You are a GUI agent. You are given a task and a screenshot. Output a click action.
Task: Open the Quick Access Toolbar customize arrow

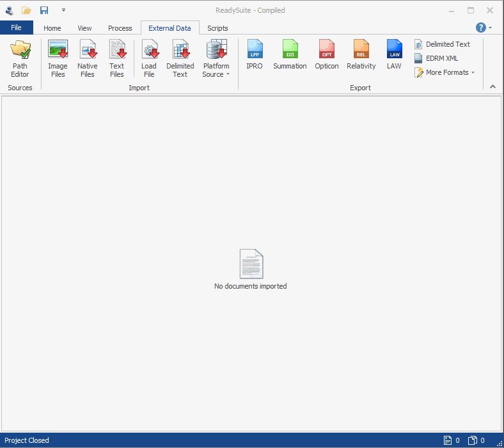pyautogui.click(x=63, y=10)
